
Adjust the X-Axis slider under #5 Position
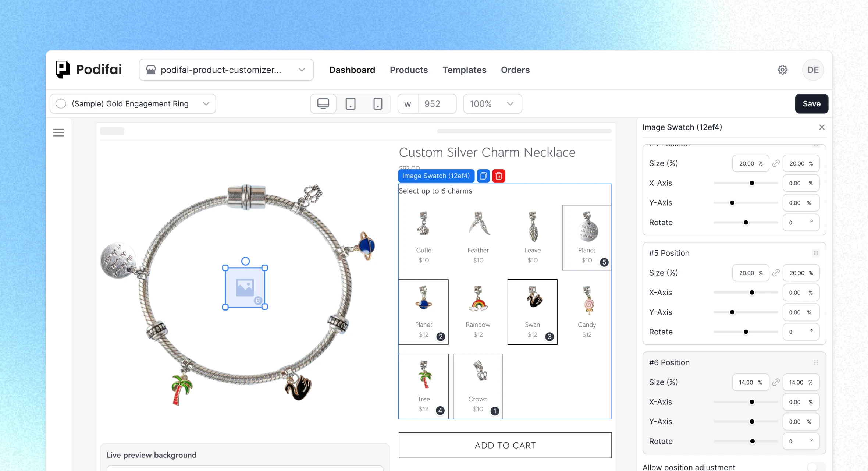click(x=751, y=293)
